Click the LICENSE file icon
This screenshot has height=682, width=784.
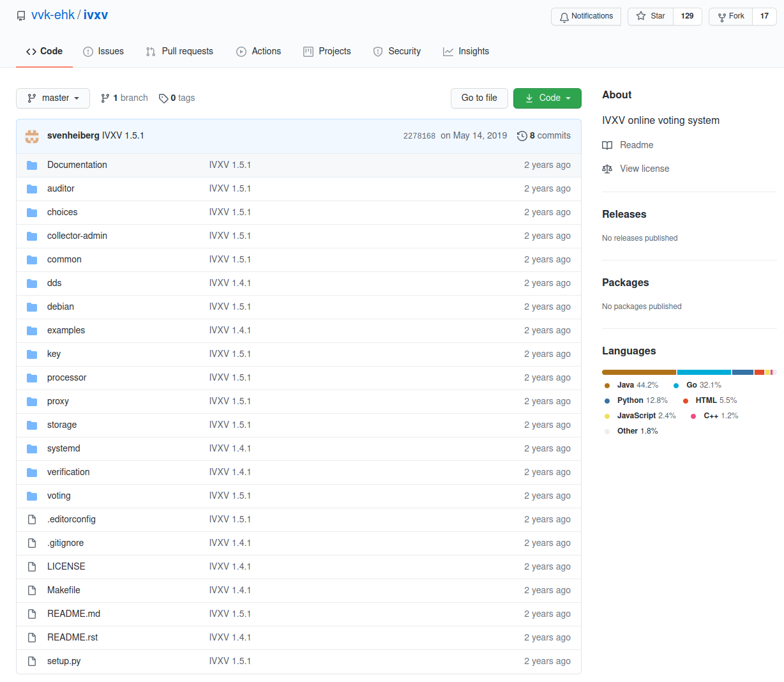pos(32,567)
